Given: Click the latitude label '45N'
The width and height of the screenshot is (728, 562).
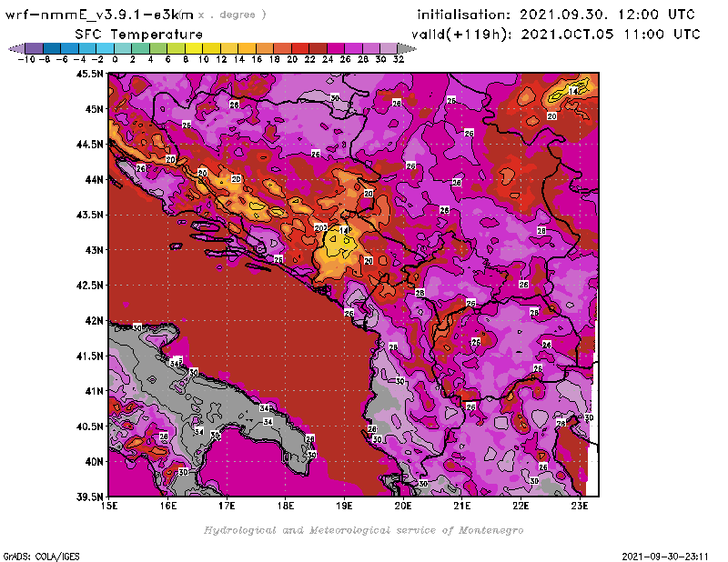Looking at the screenshot, I should pos(94,109).
